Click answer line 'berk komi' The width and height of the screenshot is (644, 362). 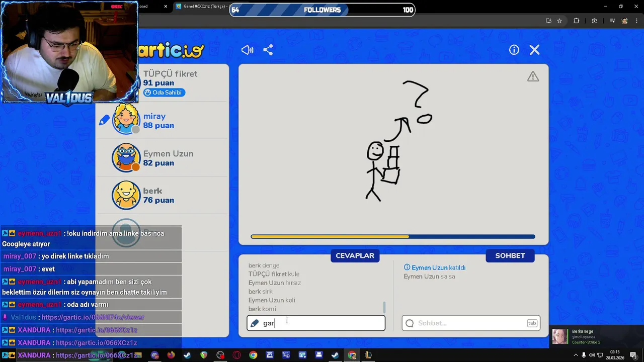pyautogui.click(x=262, y=309)
